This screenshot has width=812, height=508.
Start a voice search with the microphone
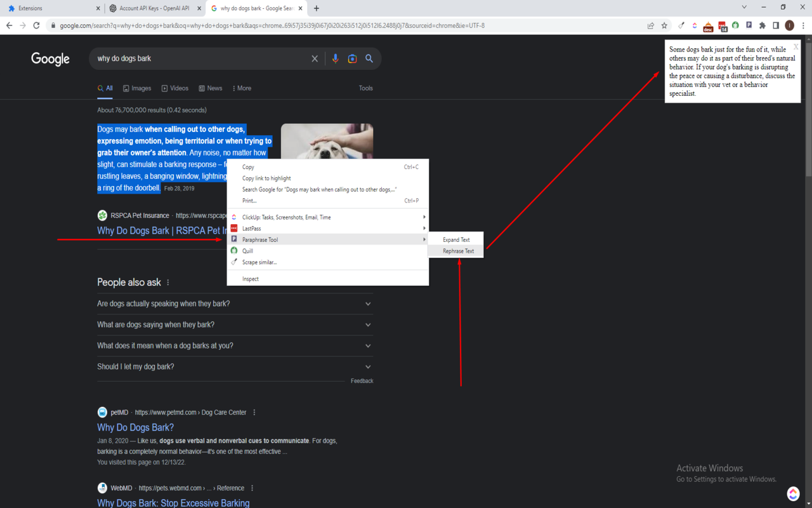point(335,58)
